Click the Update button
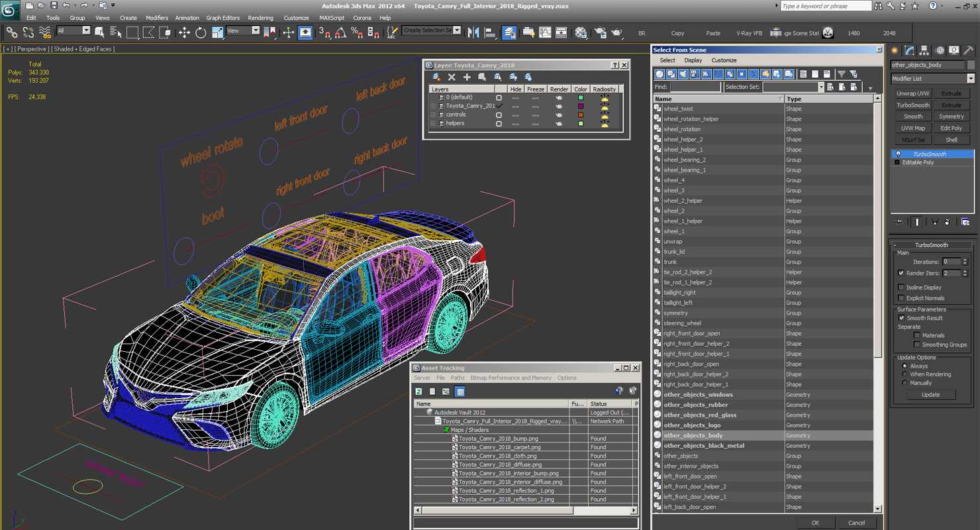Viewport: 980px width, 530px height. tap(930, 394)
